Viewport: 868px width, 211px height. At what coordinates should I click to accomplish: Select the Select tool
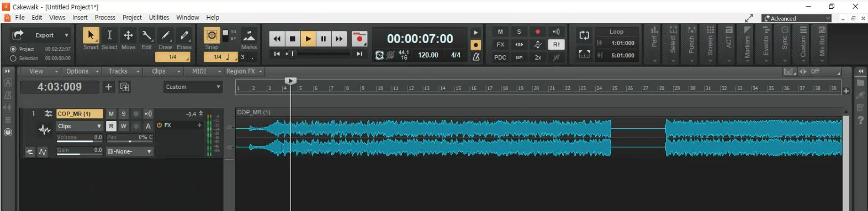109,35
